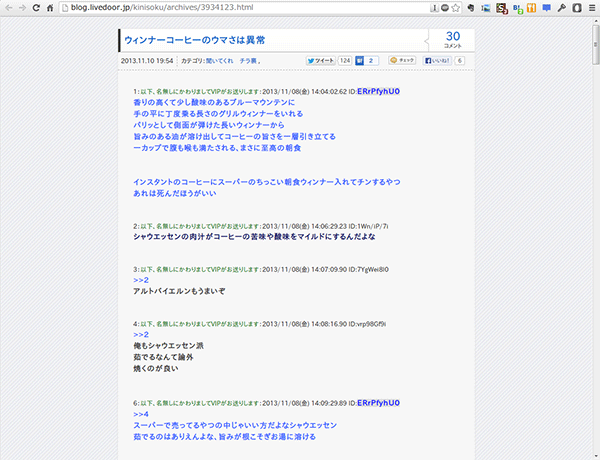Click the Facebook like count 6
The height and width of the screenshot is (460, 600).
460,60
